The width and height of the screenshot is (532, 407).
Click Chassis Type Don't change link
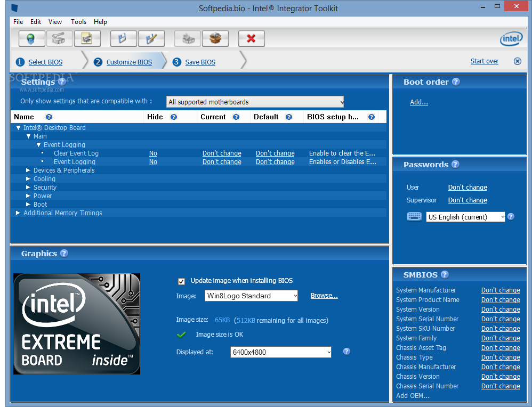click(x=501, y=357)
